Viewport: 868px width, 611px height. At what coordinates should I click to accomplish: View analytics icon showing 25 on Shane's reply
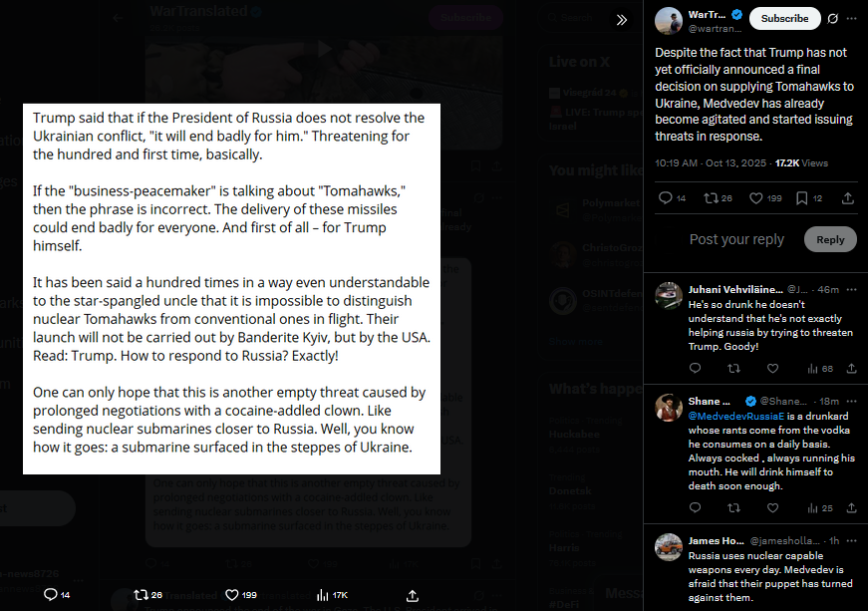pyautogui.click(x=819, y=508)
